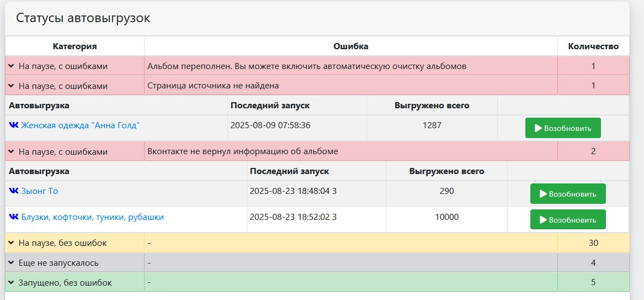Image resolution: width=644 pixels, height=300 pixels.
Task: Click the Количество column header
Action: point(593,46)
